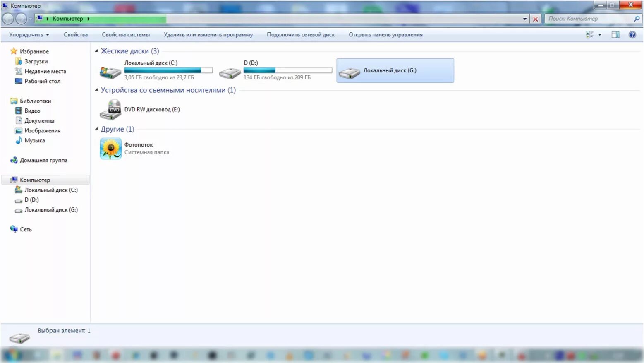Toggle the preview pane button
This screenshot has height=363, width=644.
click(615, 35)
